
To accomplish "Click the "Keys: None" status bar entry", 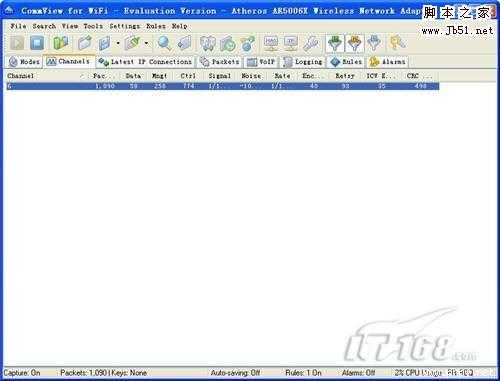I will 129,373.
